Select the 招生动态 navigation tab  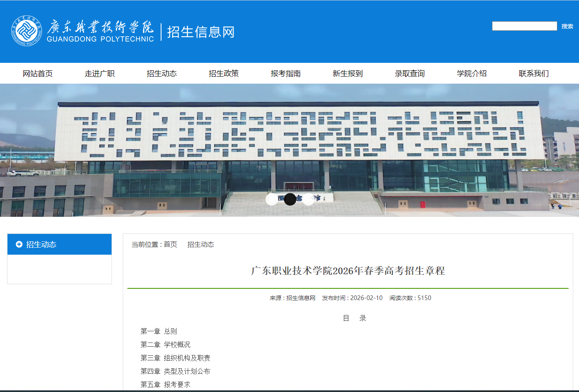coord(162,73)
